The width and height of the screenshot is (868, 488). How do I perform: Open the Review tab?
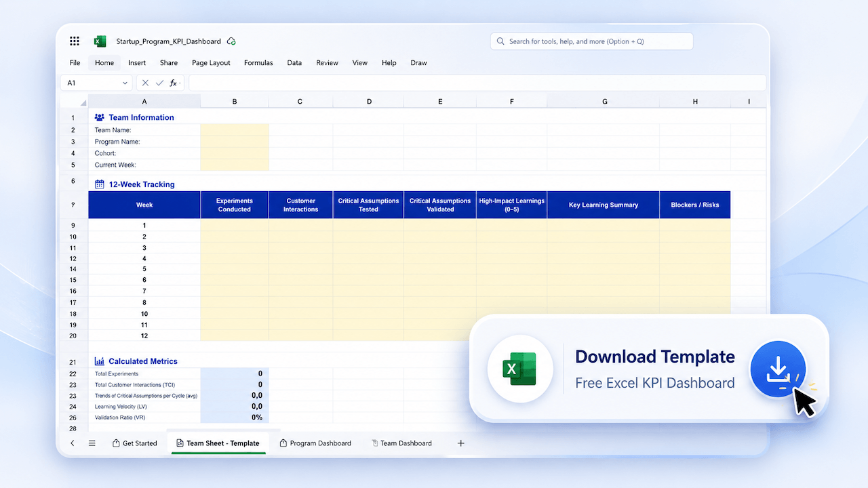[x=327, y=63]
